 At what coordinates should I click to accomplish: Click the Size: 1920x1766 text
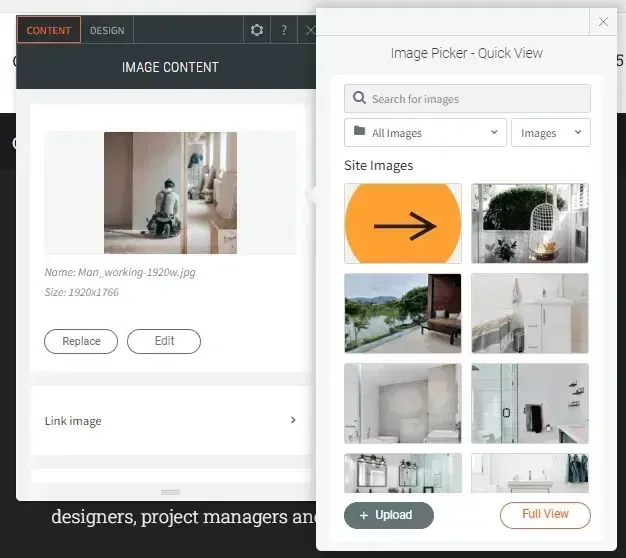tap(82, 292)
